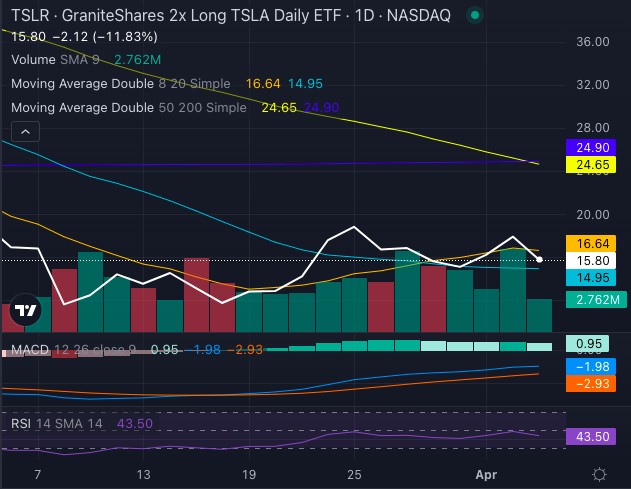This screenshot has height=489, width=631.
Task: Select the RSI 14 SMA 14 legend
Action: click(x=57, y=423)
